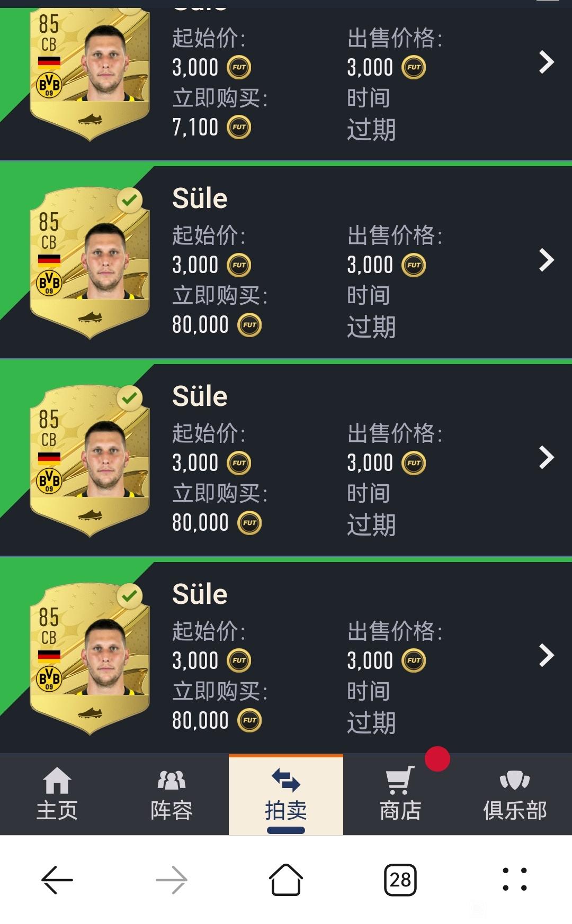Toggle checkmark badge on second Süle card
This screenshot has width=572, height=924.
tap(130, 200)
